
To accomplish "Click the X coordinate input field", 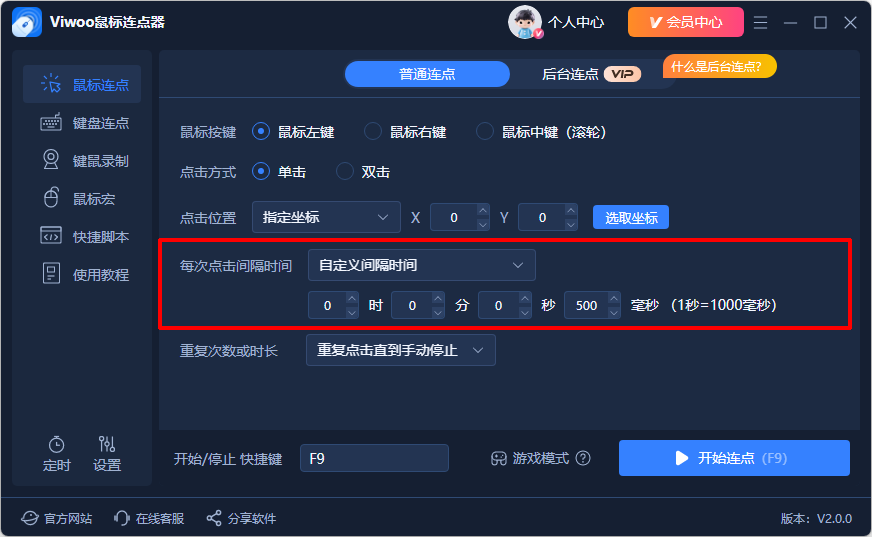I will point(454,217).
